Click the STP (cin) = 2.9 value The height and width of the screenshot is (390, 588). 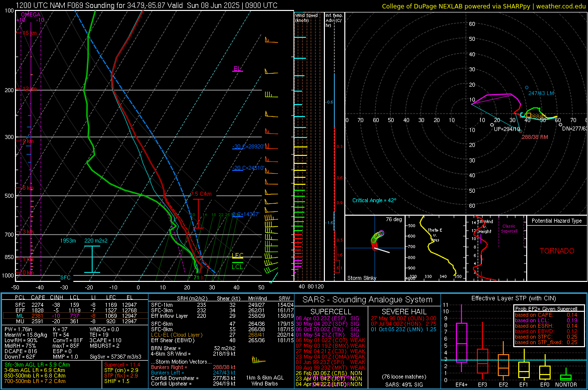pos(121,370)
